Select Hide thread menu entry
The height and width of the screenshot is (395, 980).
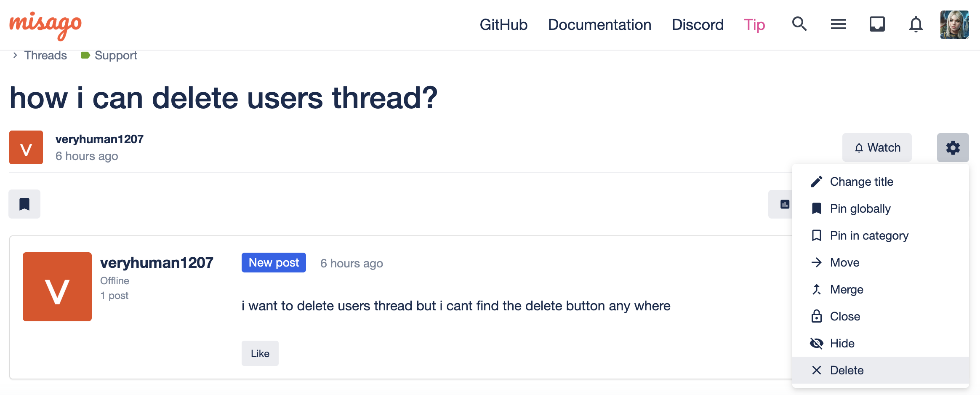[x=842, y=344]
